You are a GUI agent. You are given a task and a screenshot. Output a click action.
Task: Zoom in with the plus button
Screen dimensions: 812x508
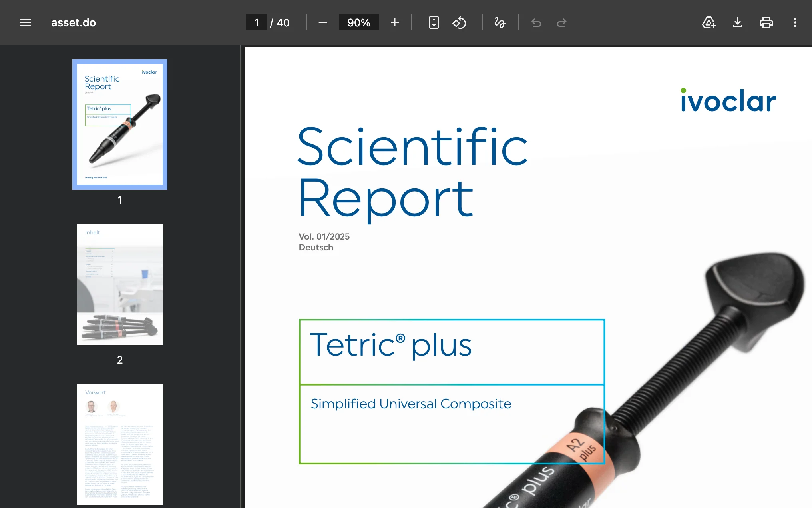[395, 22]
